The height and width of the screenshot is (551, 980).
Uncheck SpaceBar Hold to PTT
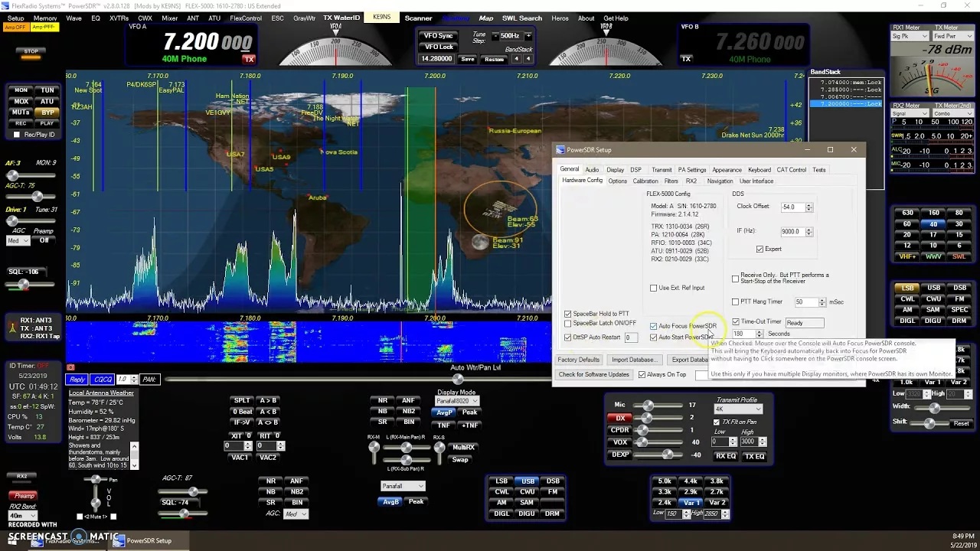coord(567,314)
